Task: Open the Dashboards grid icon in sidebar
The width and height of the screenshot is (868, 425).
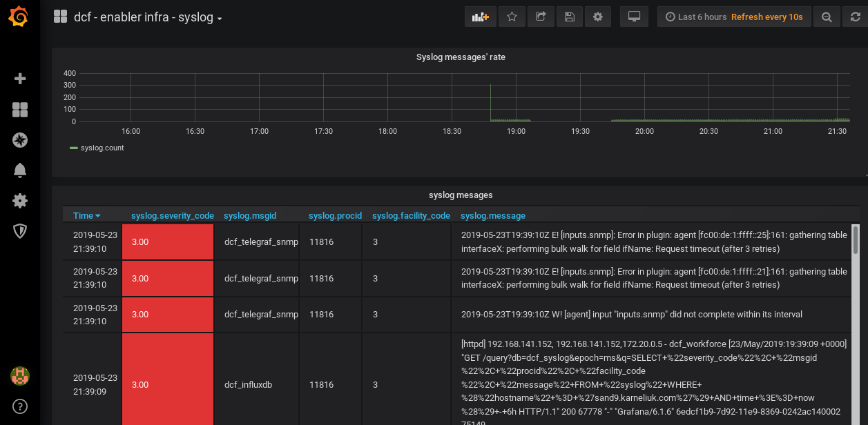Action: point(20,110)
